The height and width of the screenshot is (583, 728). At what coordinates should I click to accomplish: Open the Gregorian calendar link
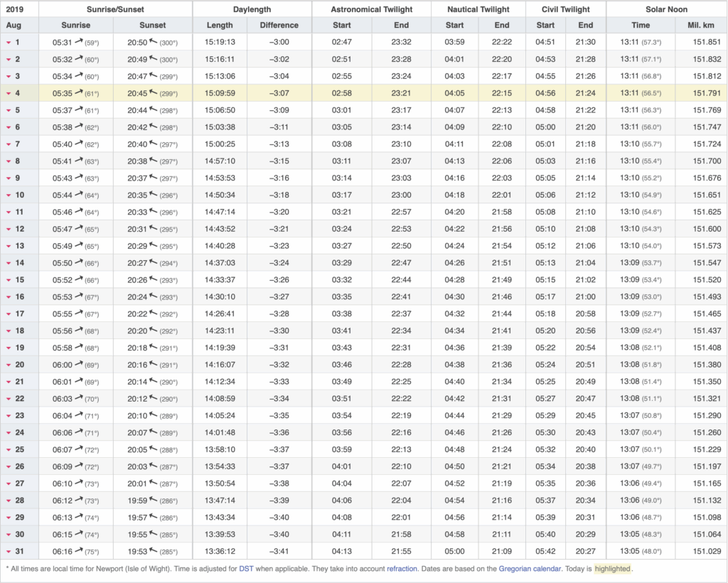point(530,569)
